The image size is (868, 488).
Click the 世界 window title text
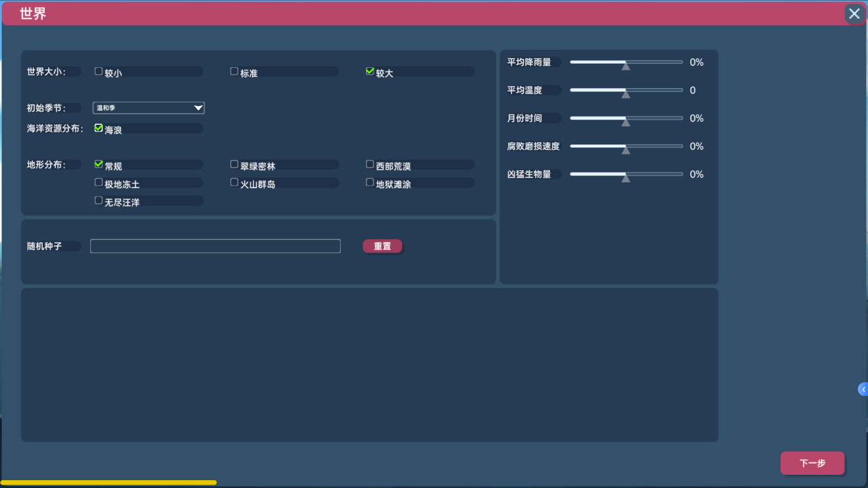[33, 14]
